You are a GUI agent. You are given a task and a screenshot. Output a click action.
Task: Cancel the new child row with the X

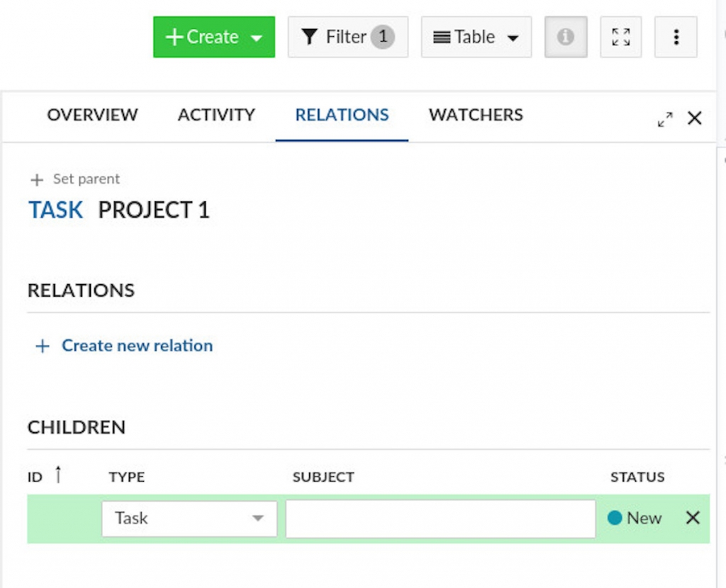coord(693,518)
